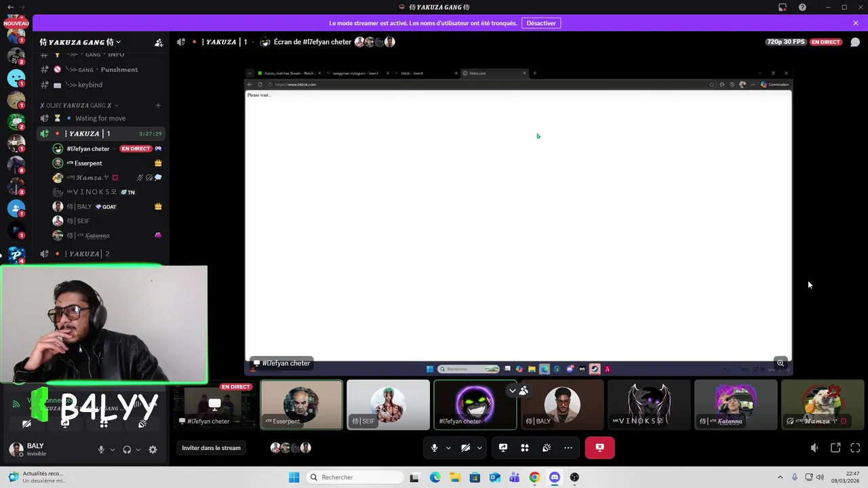868x488 pixels.
Task: Toggle microphone mute in call controls
Action: [435, 448]
